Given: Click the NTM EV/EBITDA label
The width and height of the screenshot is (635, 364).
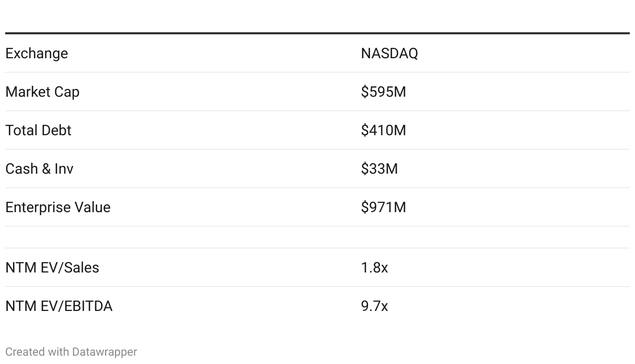Looking at the screenshot, I should 59,306.
